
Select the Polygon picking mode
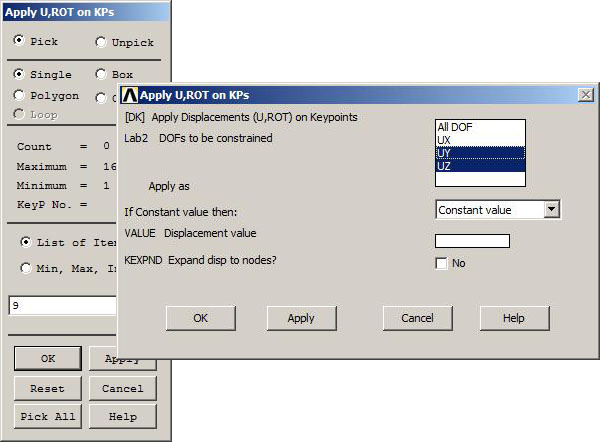tap(20, 95)
